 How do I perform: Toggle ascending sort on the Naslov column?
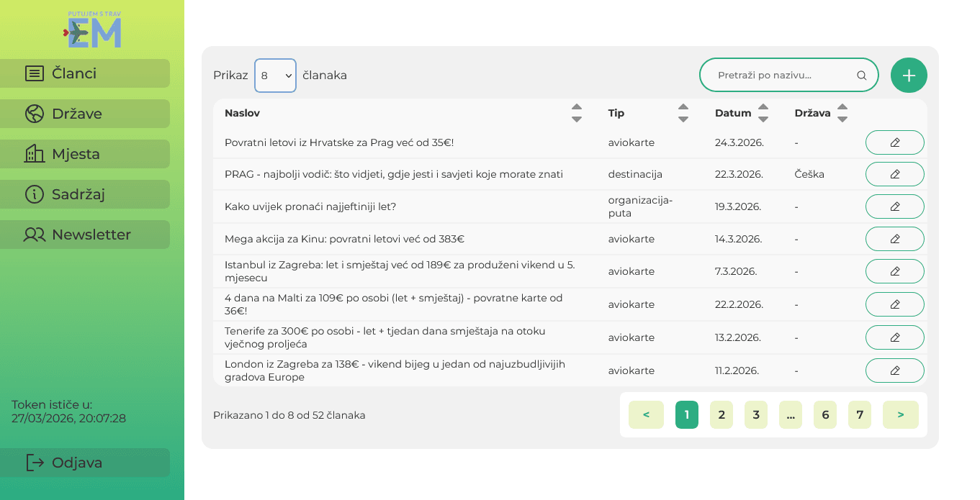coord(577,108)
